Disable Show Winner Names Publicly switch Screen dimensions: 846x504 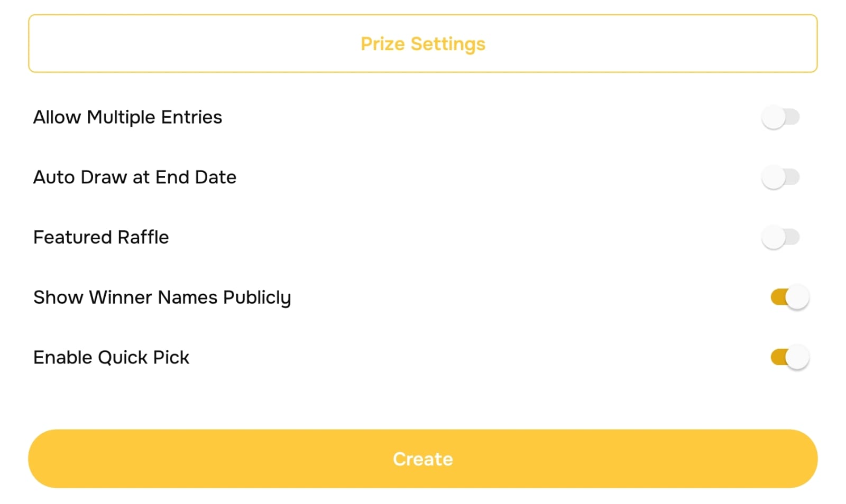coord(789,297)
